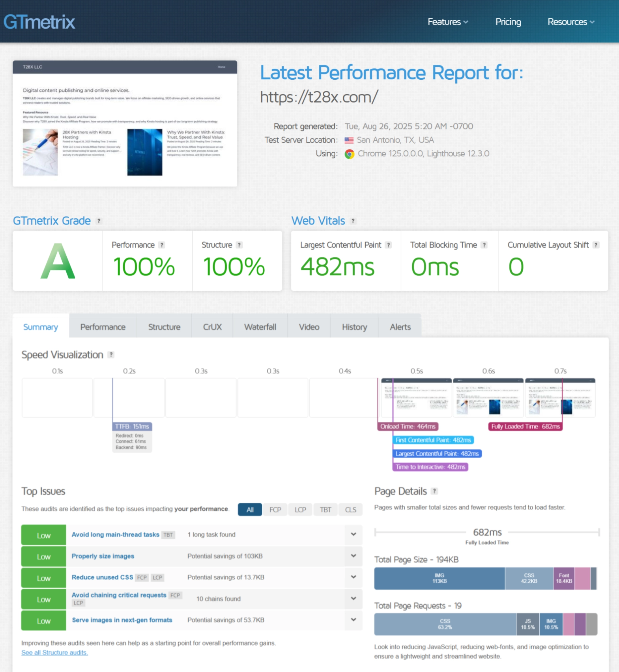This screenshot has width=619, height=672.
Task: Filter top issues by CLS
Action: coord(351,509)
